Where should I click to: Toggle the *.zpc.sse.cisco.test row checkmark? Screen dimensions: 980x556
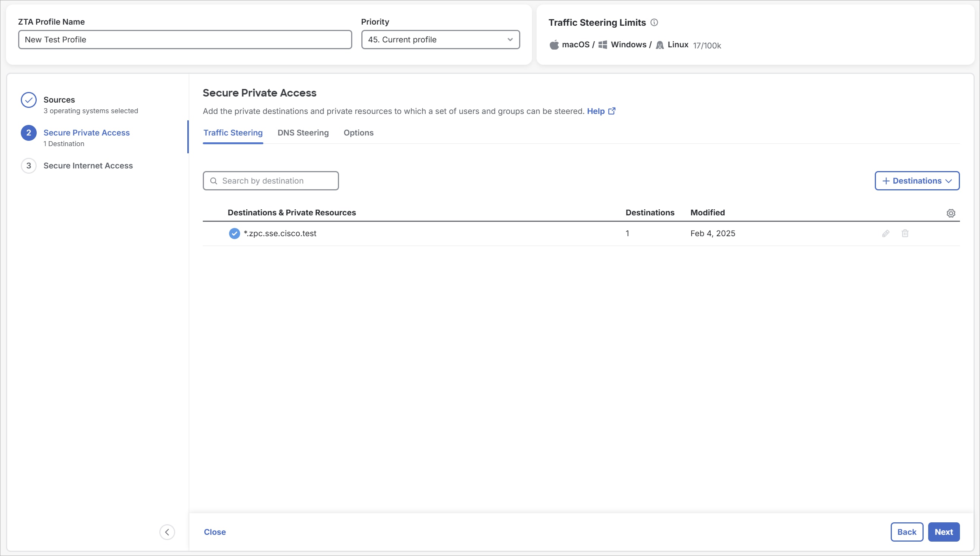click(x=235, y=233)
